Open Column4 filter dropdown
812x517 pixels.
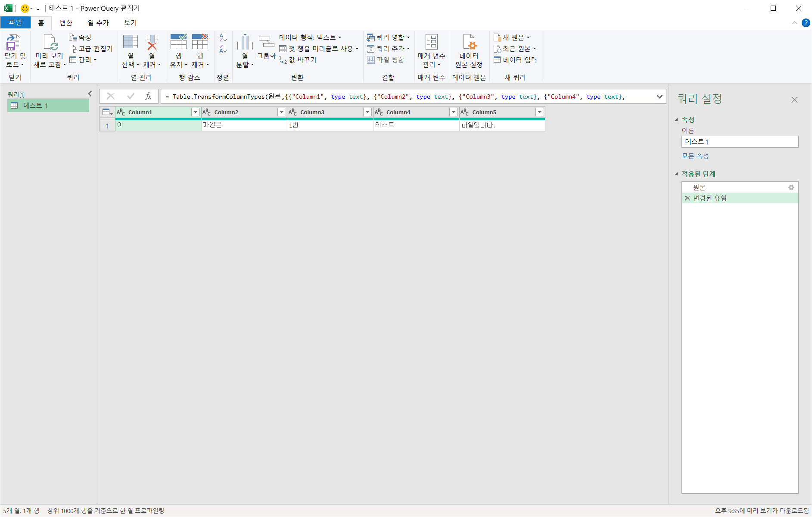[x=454, y=112]
